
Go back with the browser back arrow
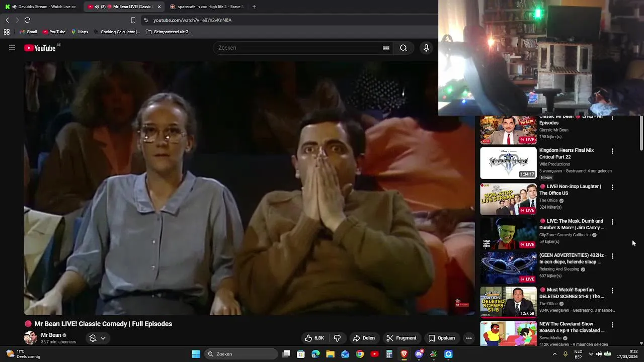pos(7,20)
